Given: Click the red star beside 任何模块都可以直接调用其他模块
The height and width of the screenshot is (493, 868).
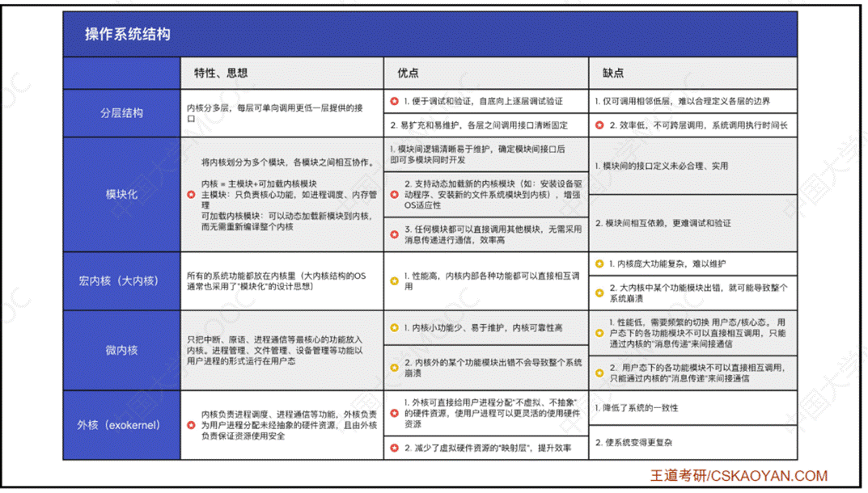Looking at the screenshot, I should (394, 234).
